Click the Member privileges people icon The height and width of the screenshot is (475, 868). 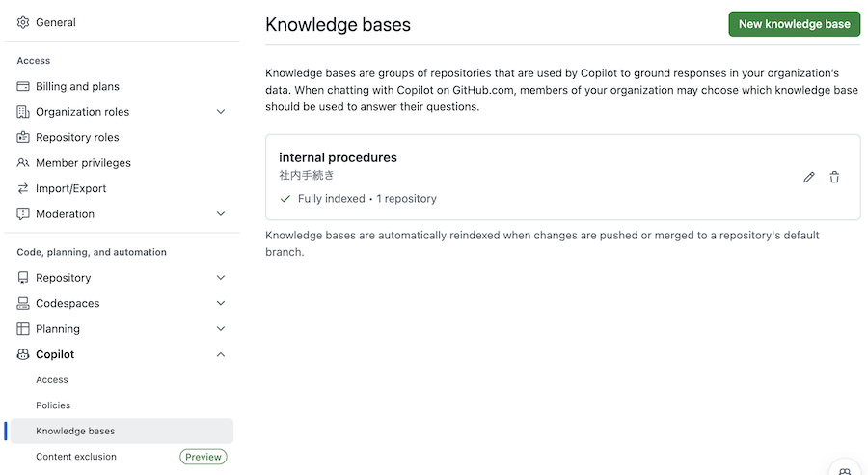click(x=23, y=163)
